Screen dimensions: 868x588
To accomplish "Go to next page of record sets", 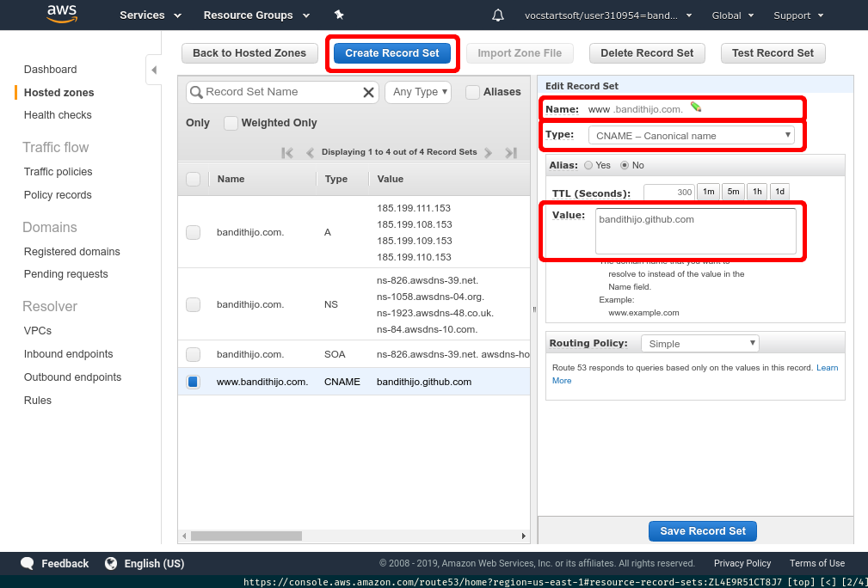I will point(488,153).
